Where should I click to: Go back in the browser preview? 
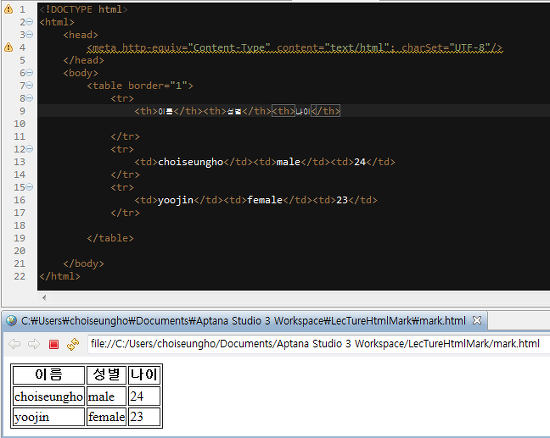[14, 344]
